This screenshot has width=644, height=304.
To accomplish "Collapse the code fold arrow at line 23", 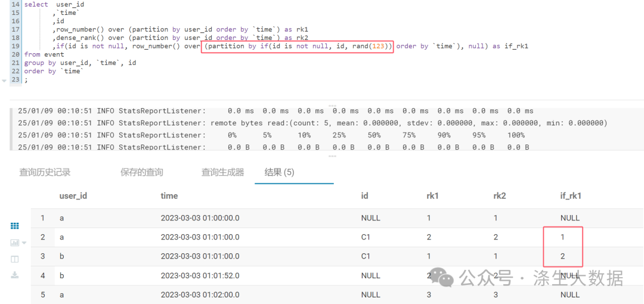I will (x=4, y=81).
